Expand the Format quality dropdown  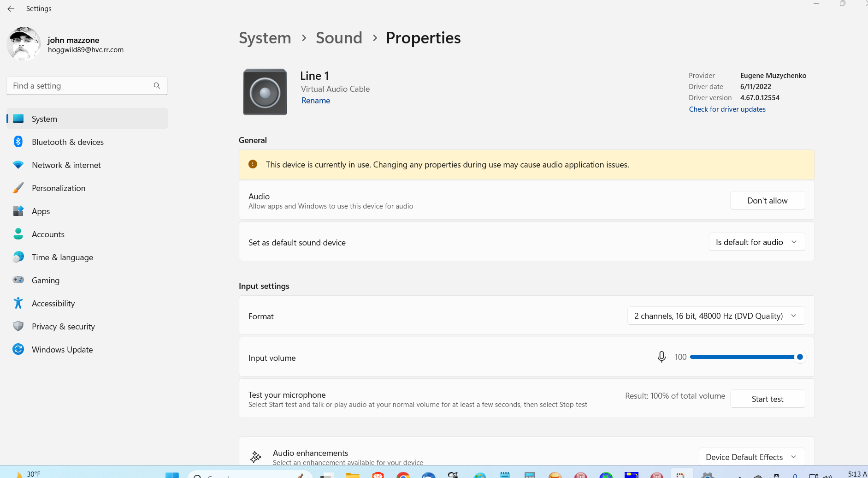(716, 316)
